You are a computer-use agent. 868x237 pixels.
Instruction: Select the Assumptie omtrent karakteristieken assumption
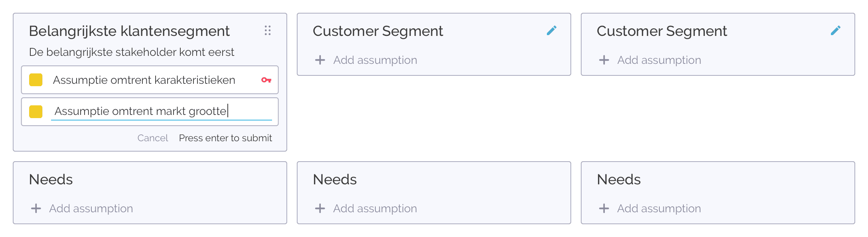150,80
